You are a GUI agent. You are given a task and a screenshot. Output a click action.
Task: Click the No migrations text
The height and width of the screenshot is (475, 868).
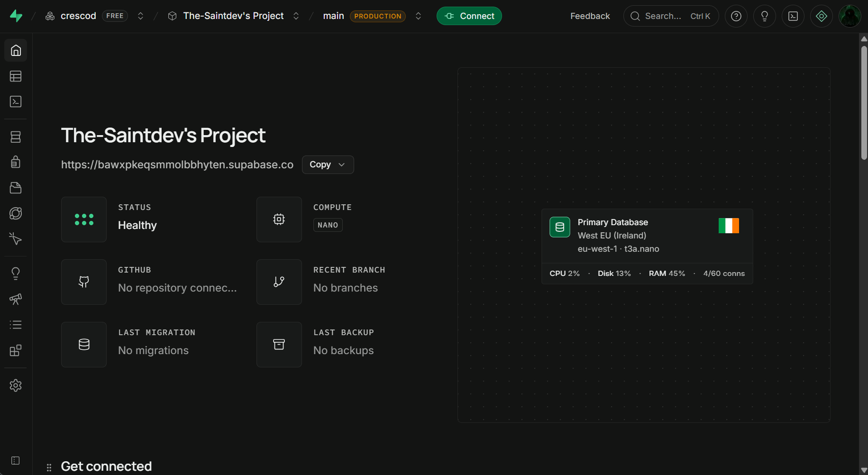pos(154,350)
